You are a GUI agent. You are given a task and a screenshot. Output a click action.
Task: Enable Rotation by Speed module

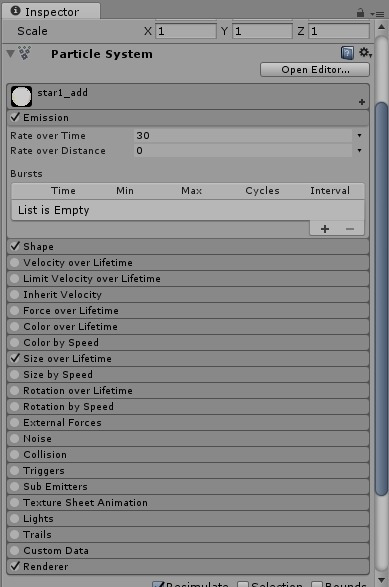tap(15, 407)
